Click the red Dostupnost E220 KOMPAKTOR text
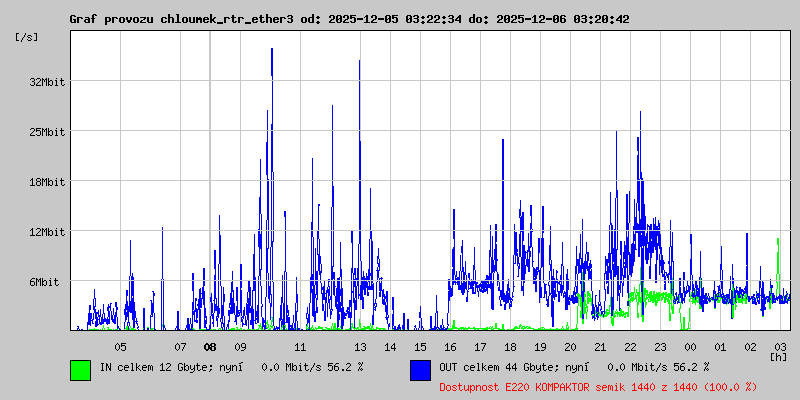This screenshot has width=800, height=400. coord(598,386)
